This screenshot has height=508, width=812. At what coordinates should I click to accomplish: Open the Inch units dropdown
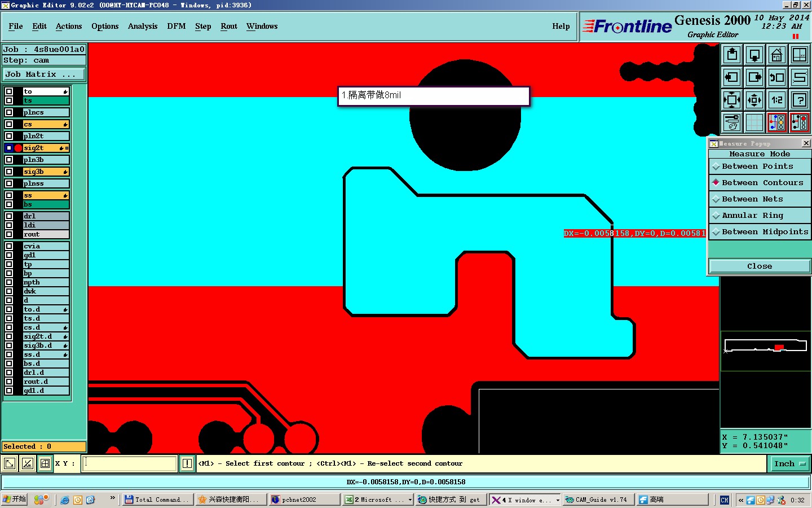[790, 463]
